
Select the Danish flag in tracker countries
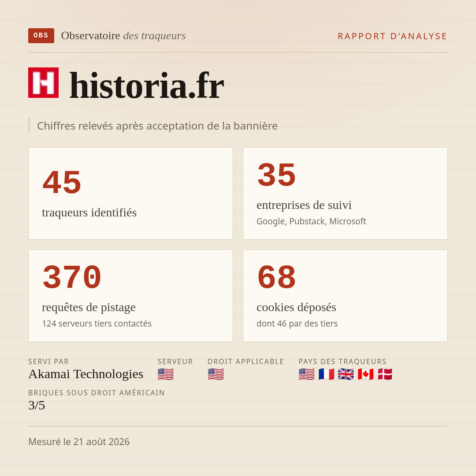point(385,374)
